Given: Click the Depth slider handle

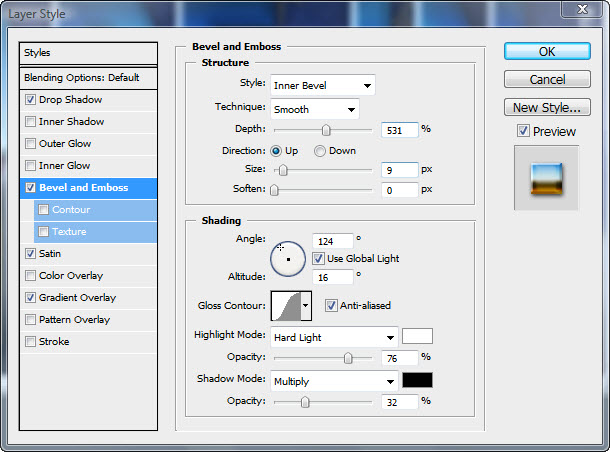Looking at the screenshot, I should tap(326, 129).
